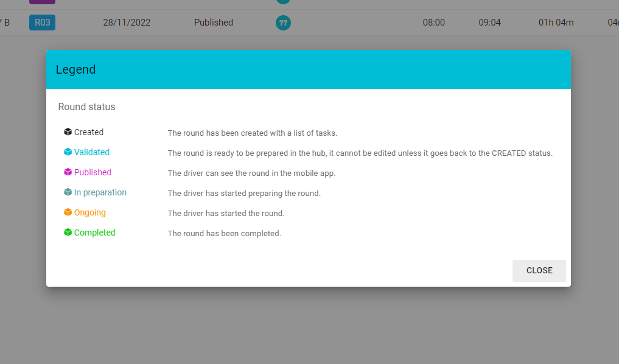This screenshot has height=364, width=619.
Task: Click the Round status section heading
Action: pos(86,107)
